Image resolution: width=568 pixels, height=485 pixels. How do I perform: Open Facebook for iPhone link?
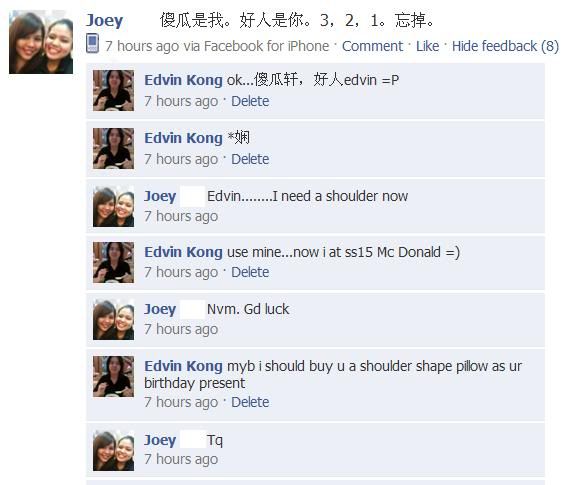click(x=266, y=46)
